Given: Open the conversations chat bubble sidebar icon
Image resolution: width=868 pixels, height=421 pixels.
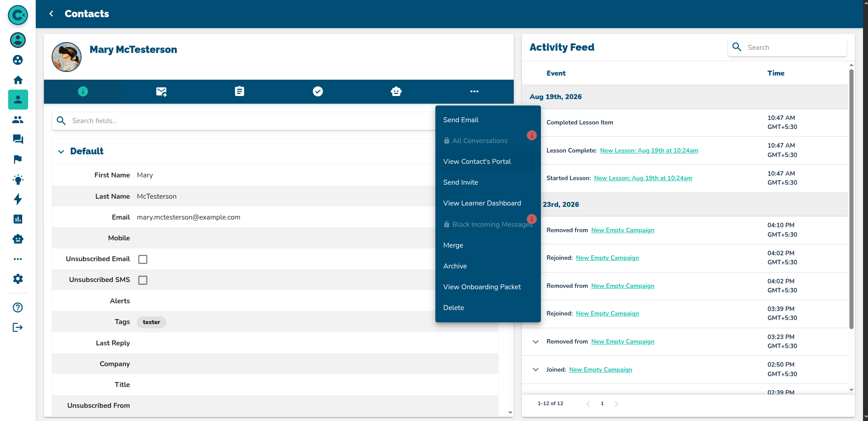Looking at the screenshot, I should pos(18,139).
